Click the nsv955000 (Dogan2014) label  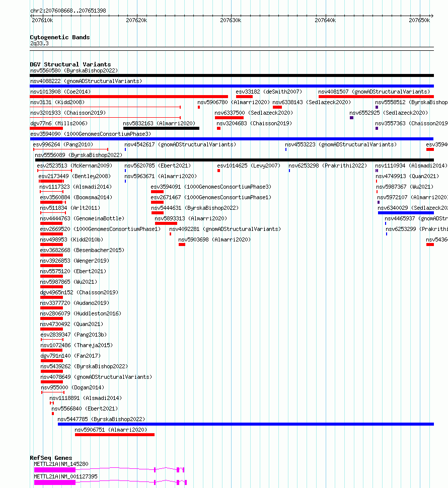click(72, 388)
